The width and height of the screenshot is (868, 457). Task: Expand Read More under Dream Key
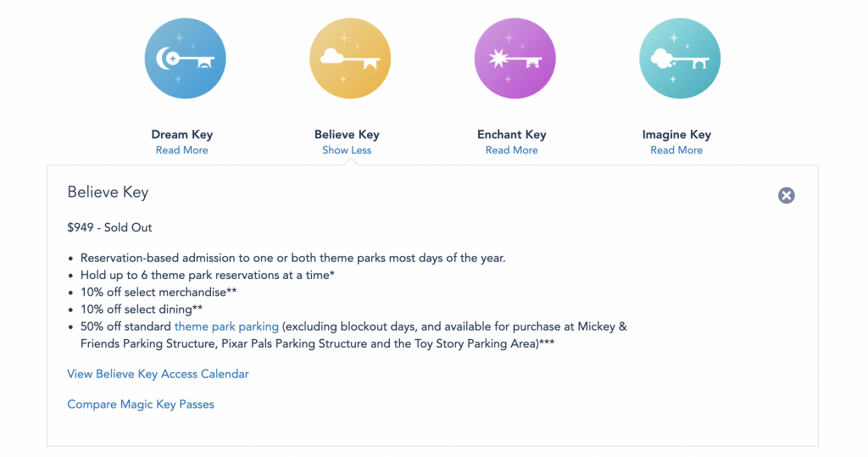pos(181,150)
